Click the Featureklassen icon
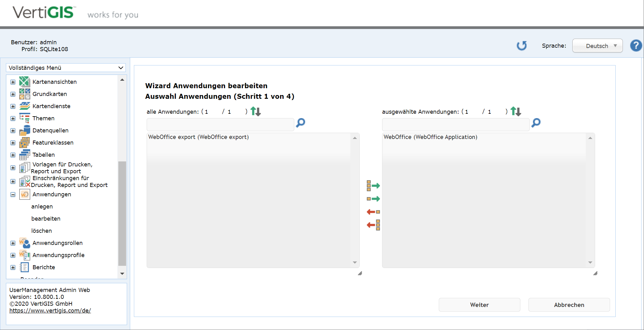The image size is (644, 330). coord(24,142)
